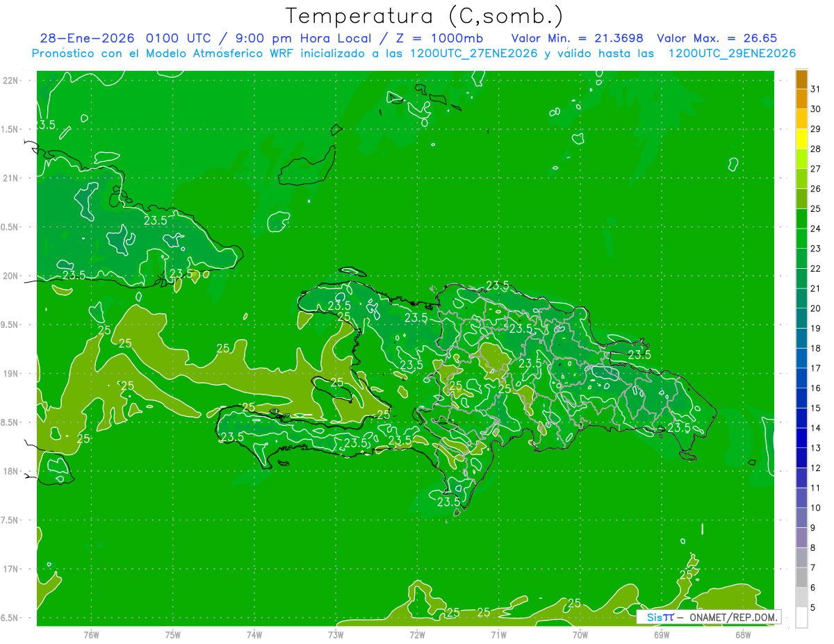
Task: Click the "21N" latitude axis label
Action: [x=11, y=178]
